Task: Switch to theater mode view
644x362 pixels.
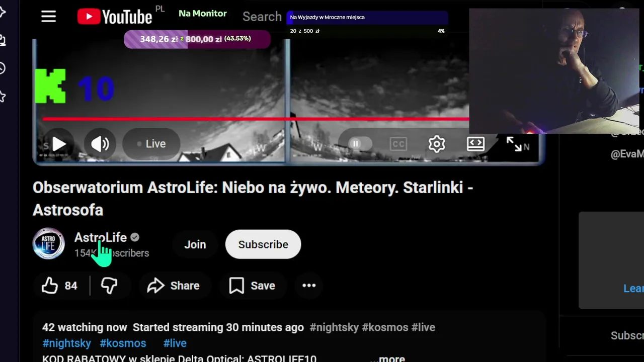Action: click(x=475, y=144)
